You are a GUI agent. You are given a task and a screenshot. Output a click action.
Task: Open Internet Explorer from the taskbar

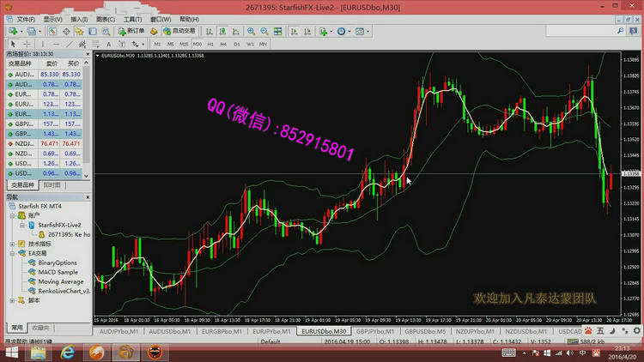[x=67, y=352]
